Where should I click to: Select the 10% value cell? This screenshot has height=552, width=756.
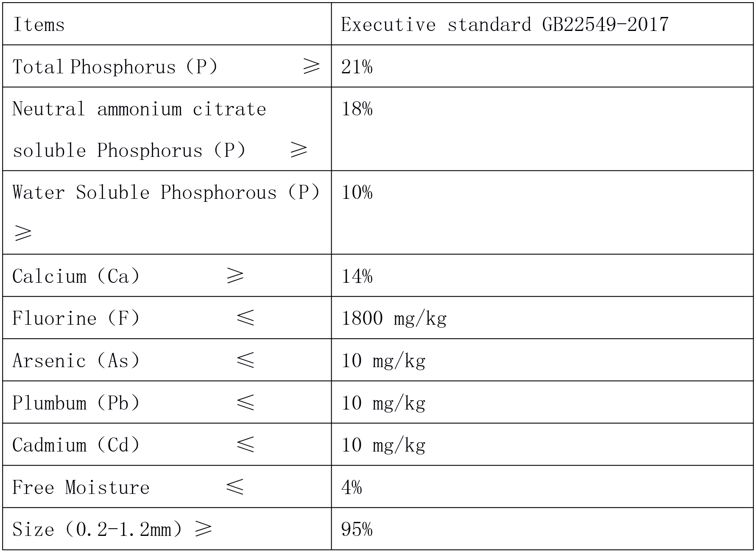pyautogui.click(x=357, y=193)
